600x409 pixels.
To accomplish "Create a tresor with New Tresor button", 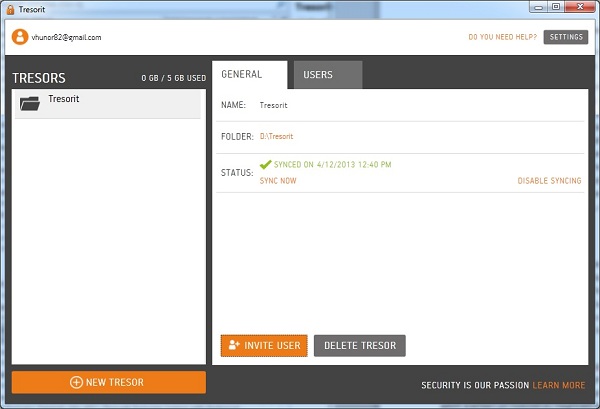I will (x=109, y=382).
